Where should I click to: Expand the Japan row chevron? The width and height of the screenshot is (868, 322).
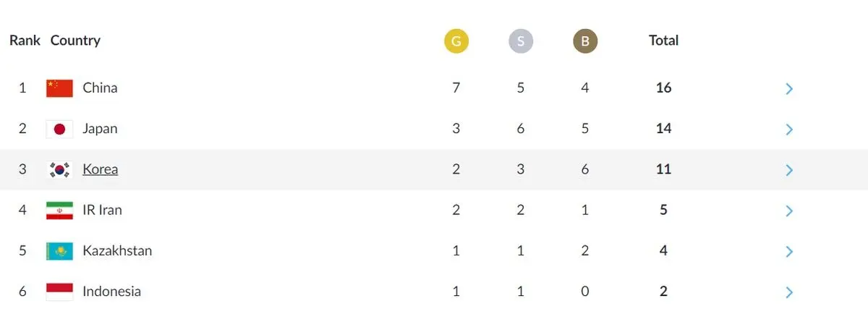pos(789,130)
